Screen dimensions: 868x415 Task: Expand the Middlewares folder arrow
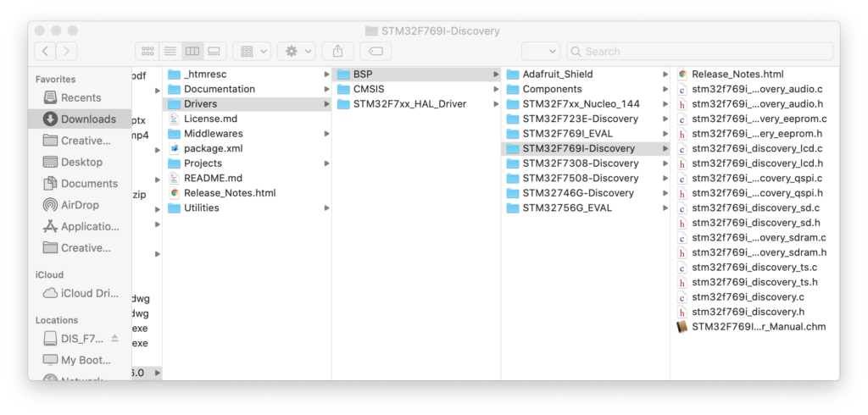point(326,134)
